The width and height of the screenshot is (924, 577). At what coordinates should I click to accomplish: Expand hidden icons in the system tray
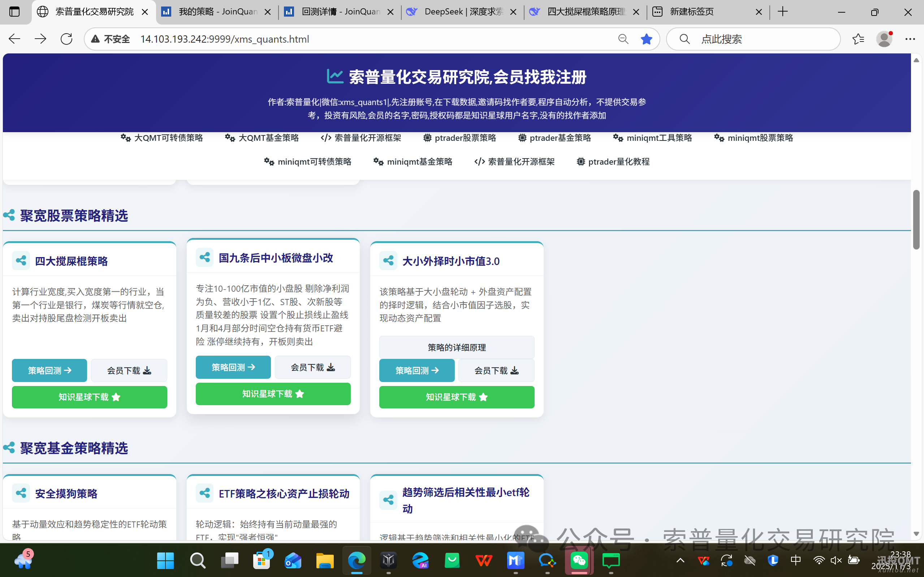coord(680,560)
